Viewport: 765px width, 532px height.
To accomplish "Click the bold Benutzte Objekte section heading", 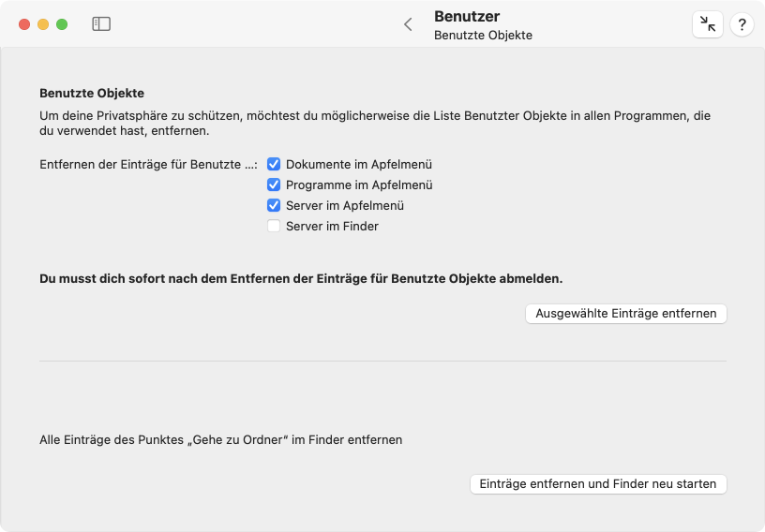I will [x=92, y=93].
